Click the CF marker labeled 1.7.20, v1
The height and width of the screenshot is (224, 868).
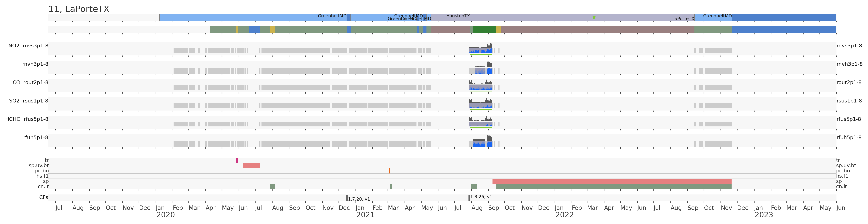347,198
